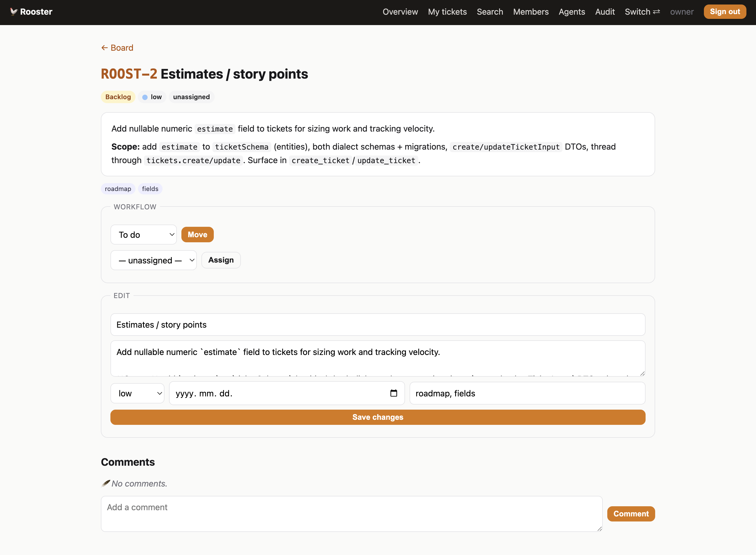Click the blue low priority dot

coord(145,97)
